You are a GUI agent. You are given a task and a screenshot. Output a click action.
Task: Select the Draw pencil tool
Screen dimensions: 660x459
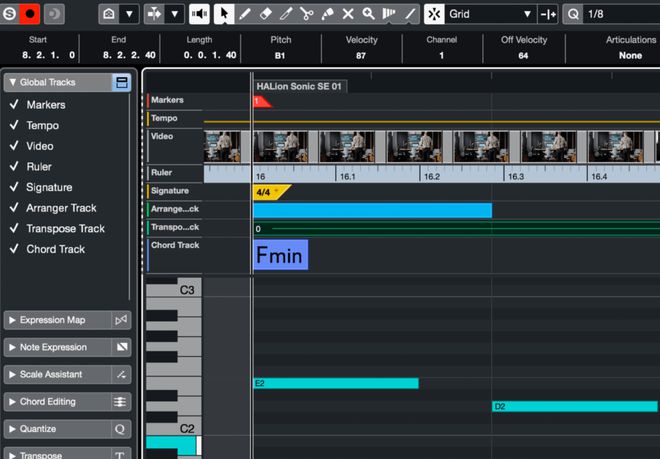click(x=245, y=14)
